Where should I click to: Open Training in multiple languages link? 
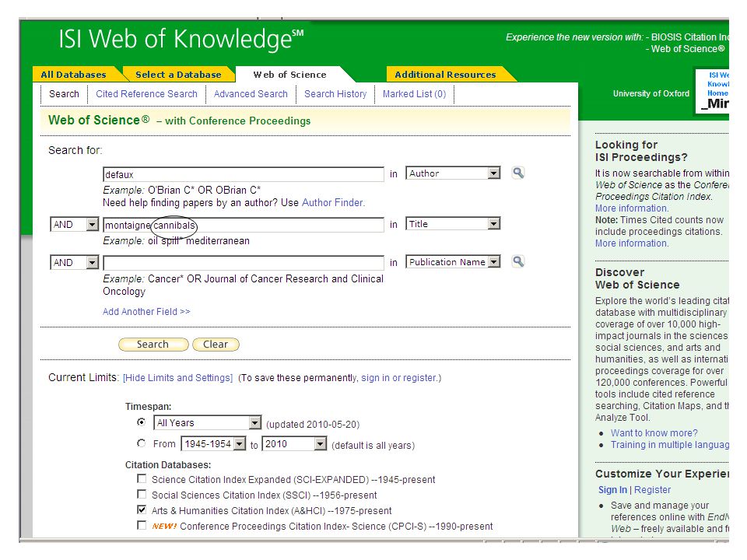tap(670, 444)
